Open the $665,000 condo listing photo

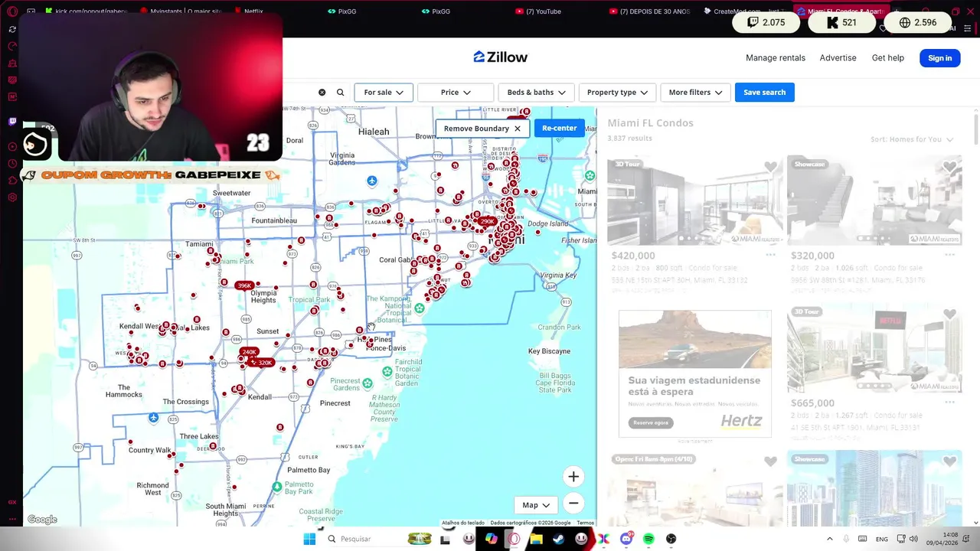tap(874, 348)
